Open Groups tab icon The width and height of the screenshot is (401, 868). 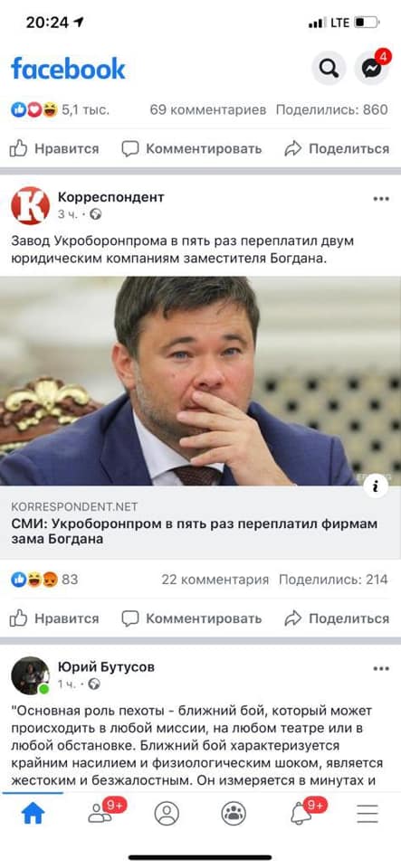click(234, 814)
